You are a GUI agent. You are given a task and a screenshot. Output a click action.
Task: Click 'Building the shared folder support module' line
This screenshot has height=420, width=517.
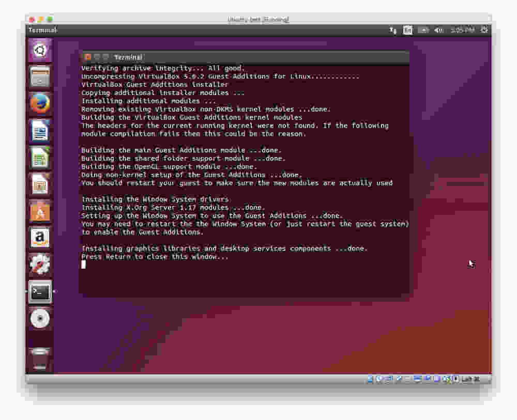pyautogui.click(x=184, y=159)
